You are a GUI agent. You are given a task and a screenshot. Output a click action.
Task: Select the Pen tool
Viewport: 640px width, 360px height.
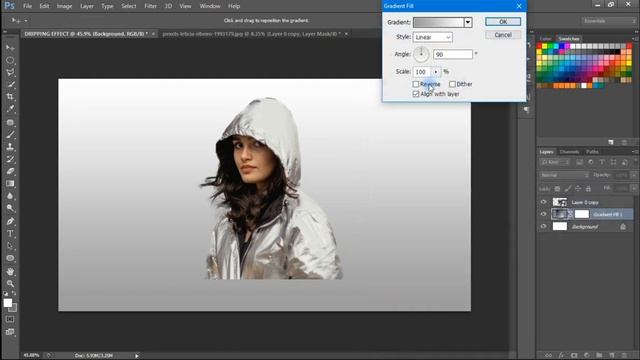10,222
